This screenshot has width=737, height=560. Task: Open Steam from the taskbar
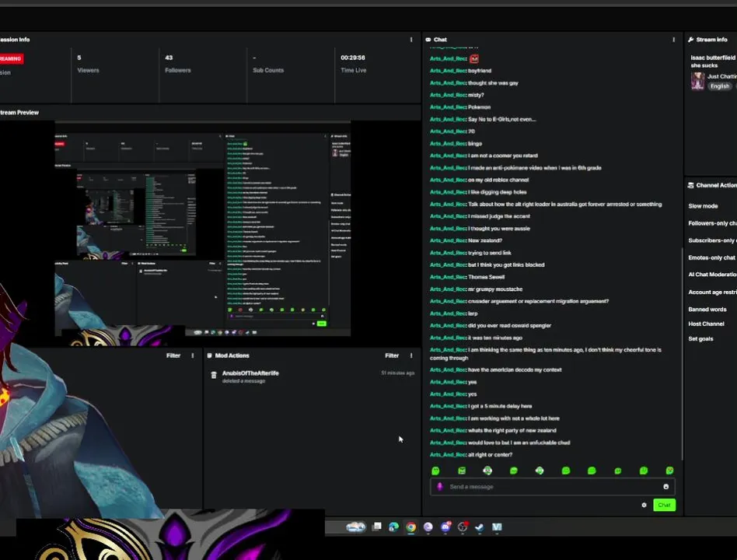480,527
